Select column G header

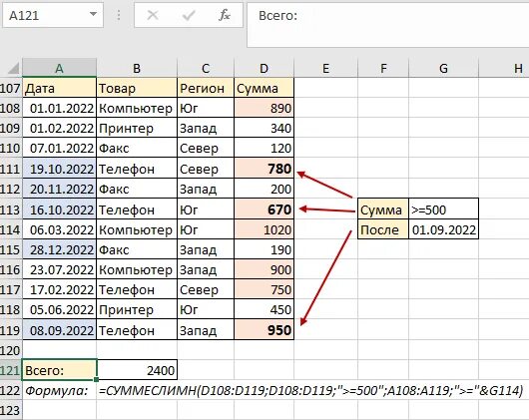coord(443,69)
